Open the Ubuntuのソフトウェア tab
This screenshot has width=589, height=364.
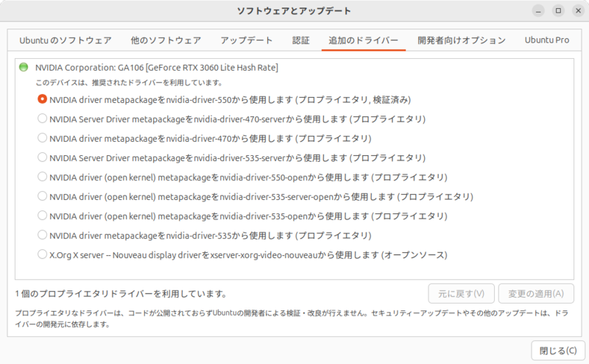[66, 40]
